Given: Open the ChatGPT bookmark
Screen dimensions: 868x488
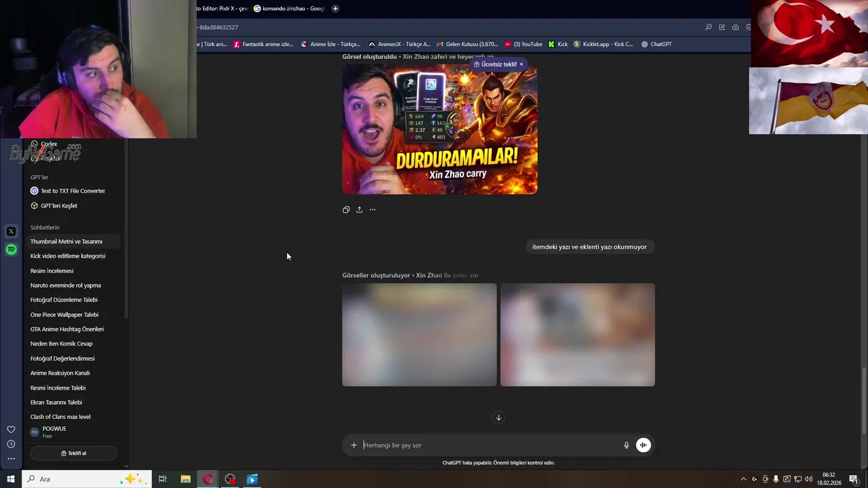Looking at the screenshot, I should tap(656, 44).
